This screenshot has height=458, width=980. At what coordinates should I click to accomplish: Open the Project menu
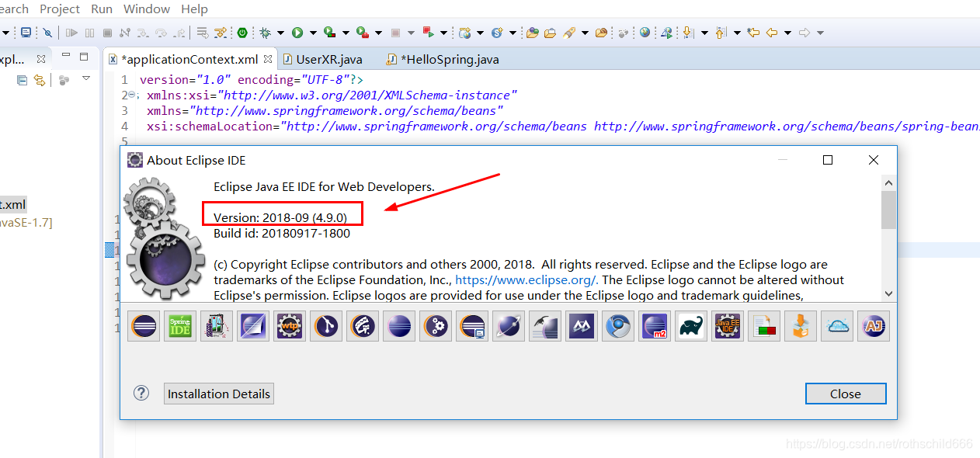tap(60, 9)
